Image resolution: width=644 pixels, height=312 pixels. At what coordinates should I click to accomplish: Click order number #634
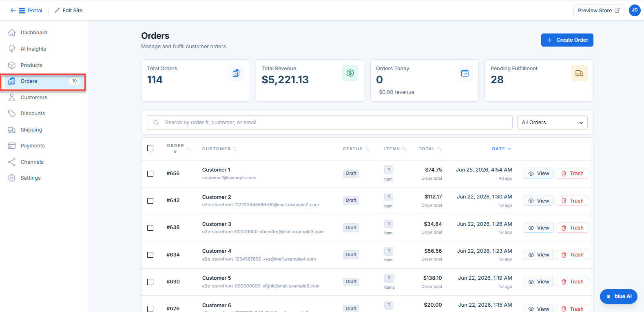click(x=173, y=255)
